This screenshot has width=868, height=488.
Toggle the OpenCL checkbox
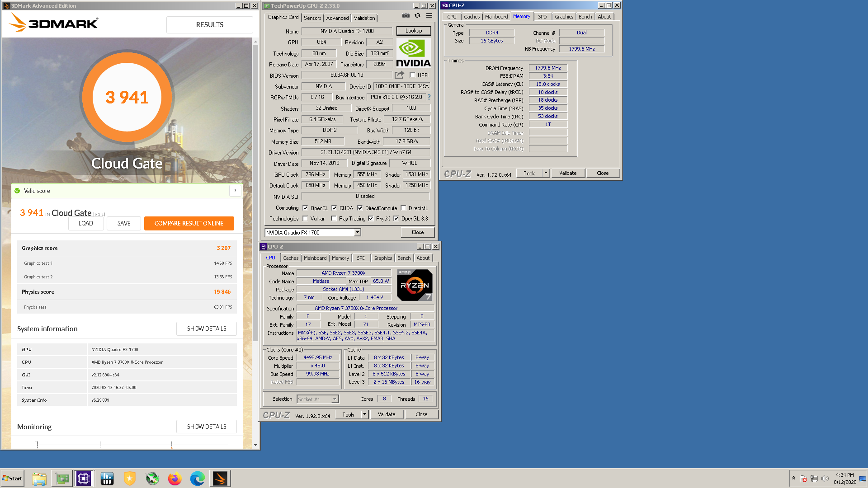coord(305,208)
